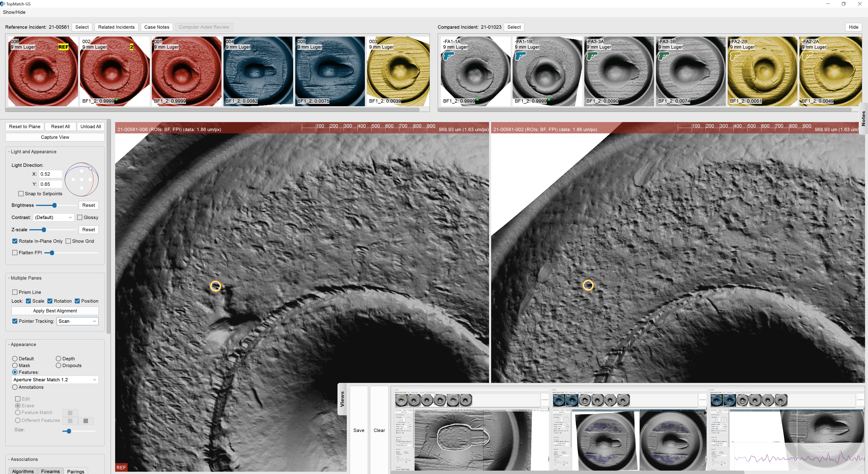
Task: Click the firearm icon on the FA1-1B thumbnail
Action: click(x=520, y=56)
